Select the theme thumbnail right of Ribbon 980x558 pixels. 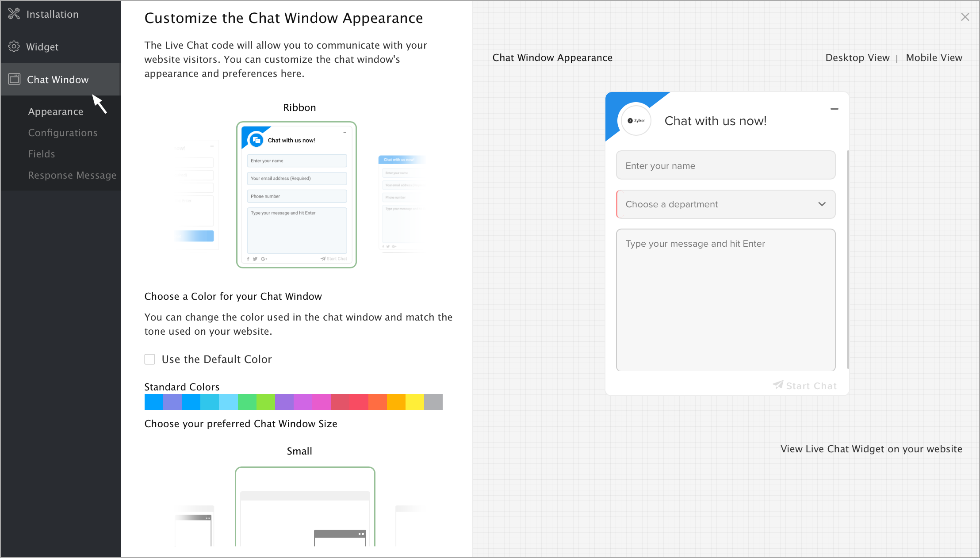pyautogui.click(x=402, y=203)
